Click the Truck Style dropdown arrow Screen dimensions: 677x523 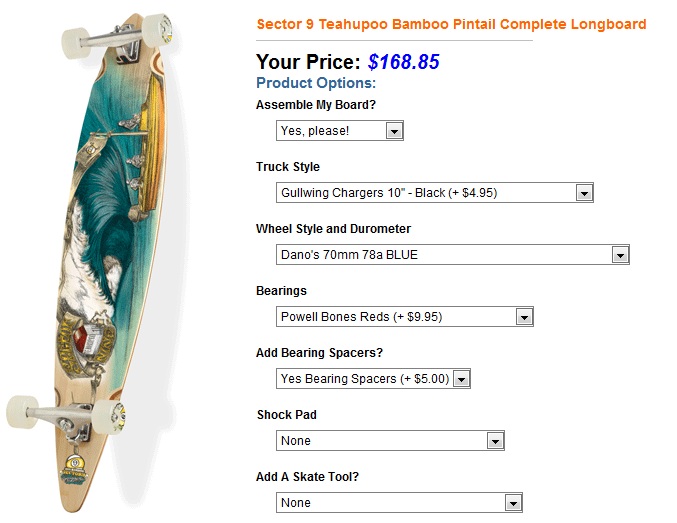click(584, 193)
